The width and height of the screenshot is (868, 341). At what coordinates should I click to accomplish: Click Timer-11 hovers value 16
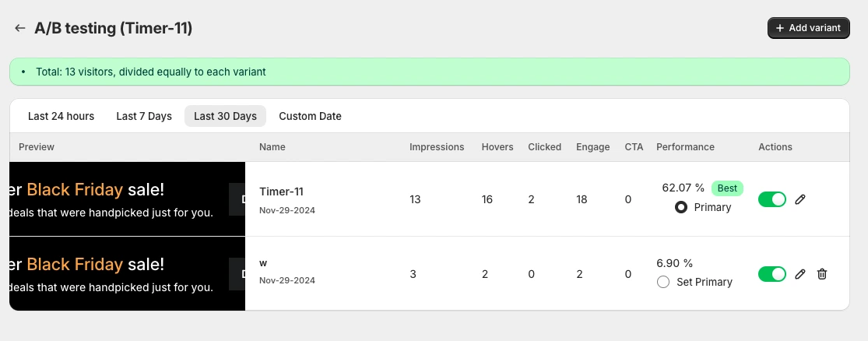click(487, 199)
